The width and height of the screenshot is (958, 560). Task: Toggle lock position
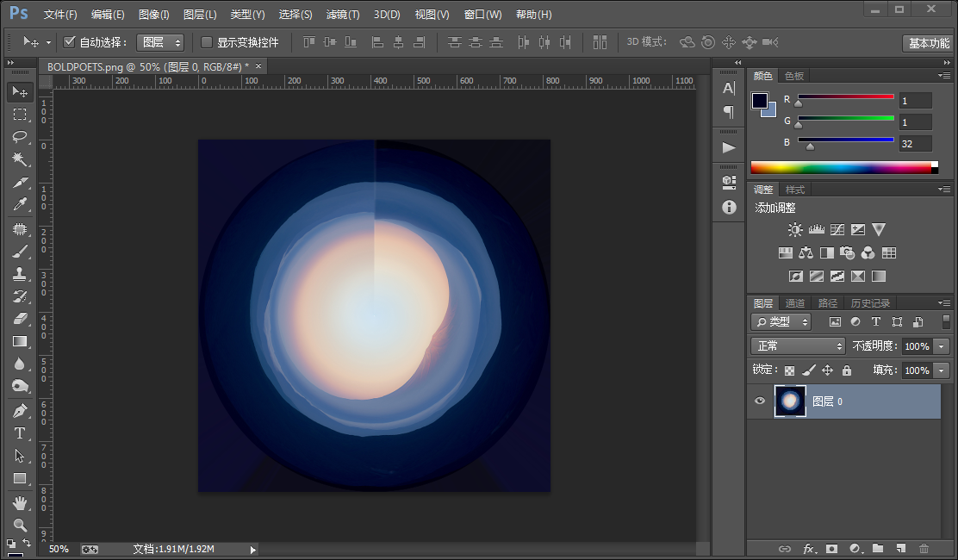(x=827, y=370)
